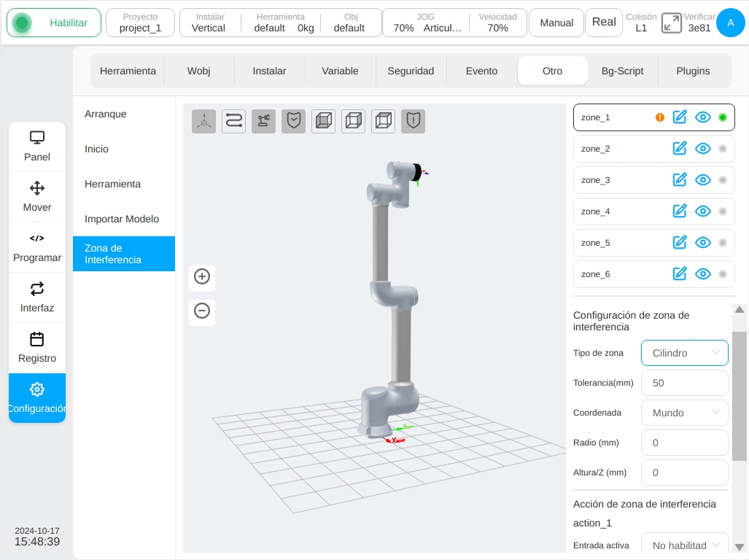The width and height of the screenshot is (749, 560).
Task: Open Velocidad 70% selector
Action: click(497, 23)
